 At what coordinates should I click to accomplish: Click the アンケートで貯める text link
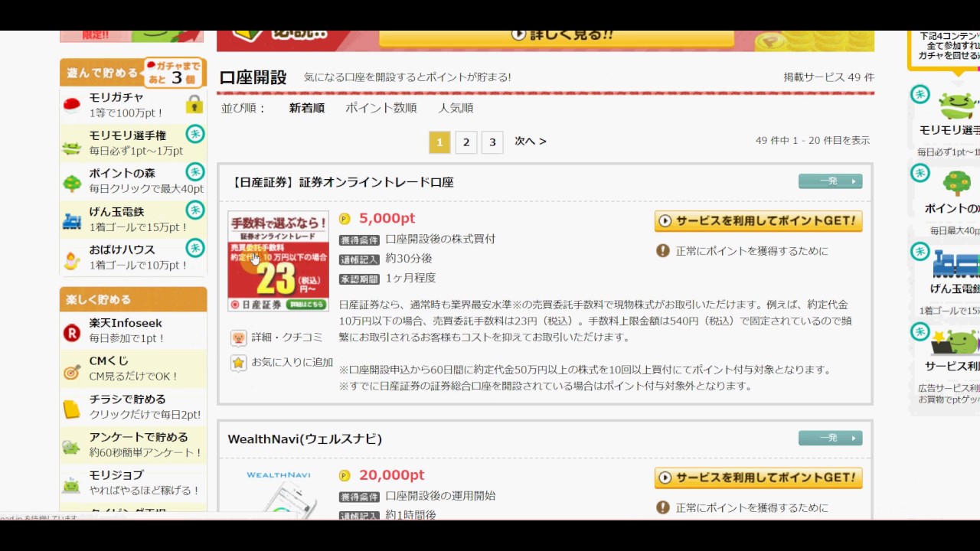pyautogui.click(x=139, y=438)
